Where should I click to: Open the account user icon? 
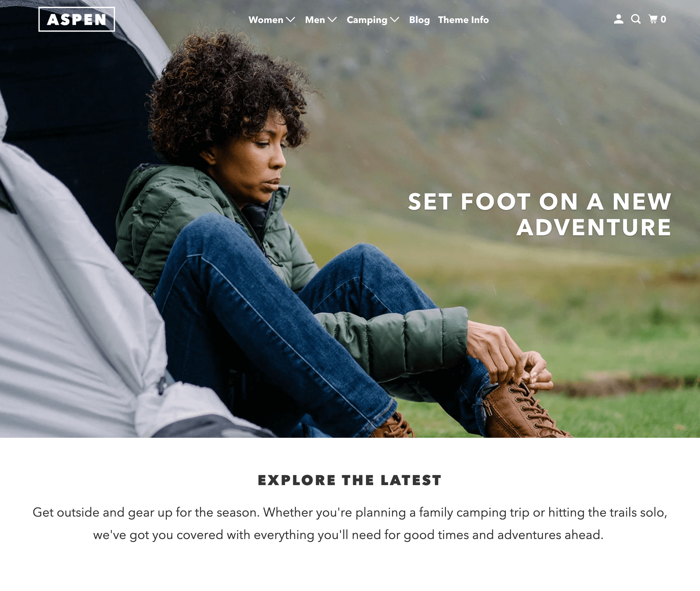[618, 19]
